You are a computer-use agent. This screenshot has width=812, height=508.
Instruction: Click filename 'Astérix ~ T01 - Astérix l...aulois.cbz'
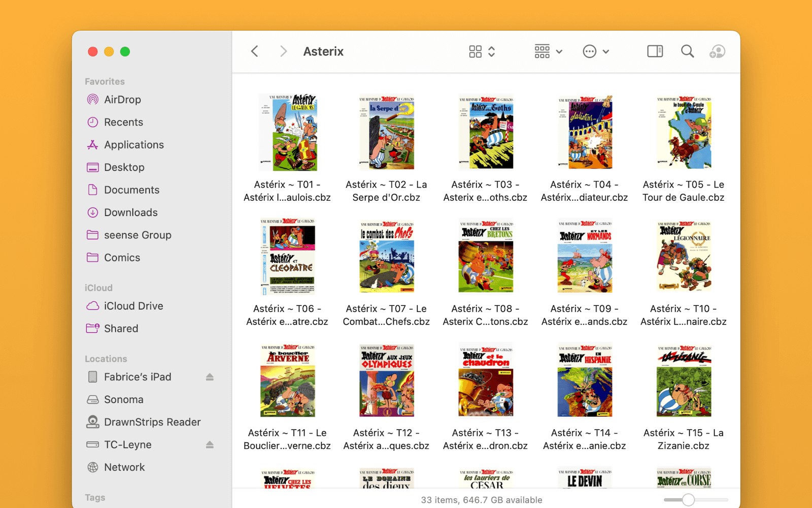click(287, 191)
